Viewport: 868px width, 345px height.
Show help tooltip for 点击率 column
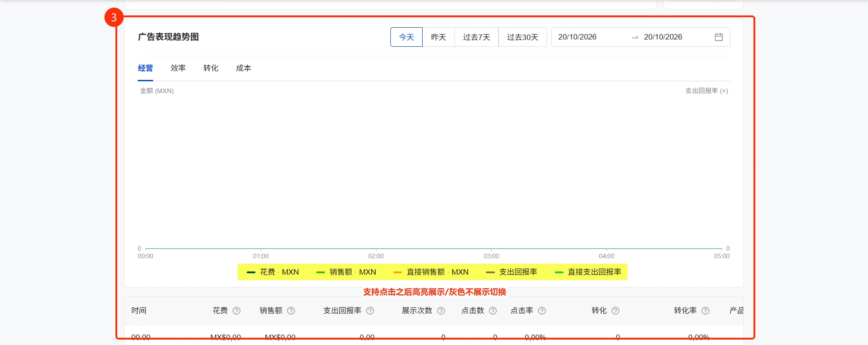[542, 311]
